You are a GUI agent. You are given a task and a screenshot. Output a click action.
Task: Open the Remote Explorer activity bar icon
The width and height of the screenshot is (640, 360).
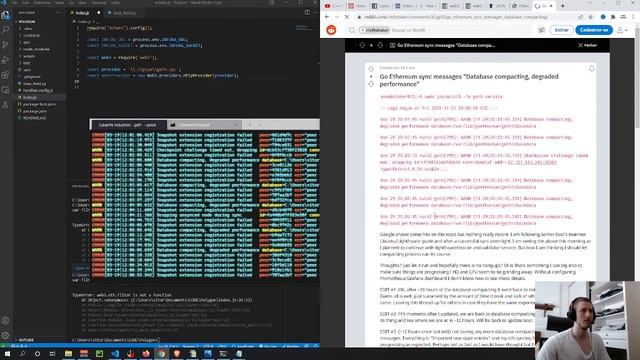[5, 90]
